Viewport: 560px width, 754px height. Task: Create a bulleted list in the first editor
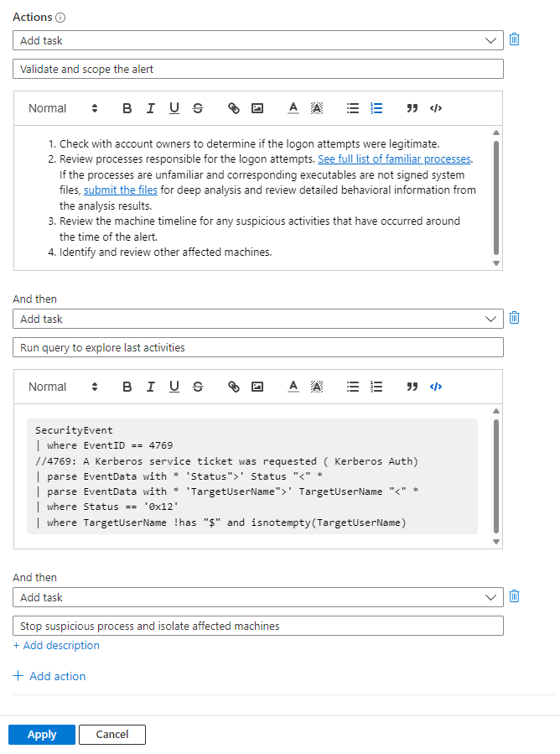352,107
